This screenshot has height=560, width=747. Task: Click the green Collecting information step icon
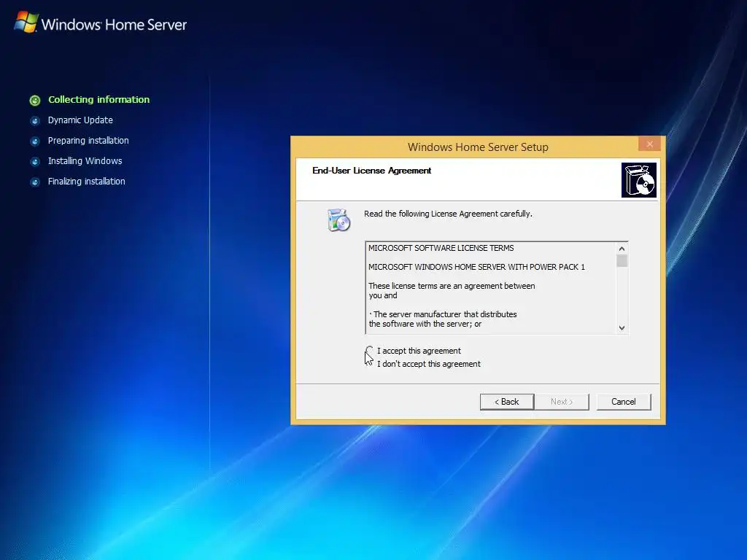[35, 100]
